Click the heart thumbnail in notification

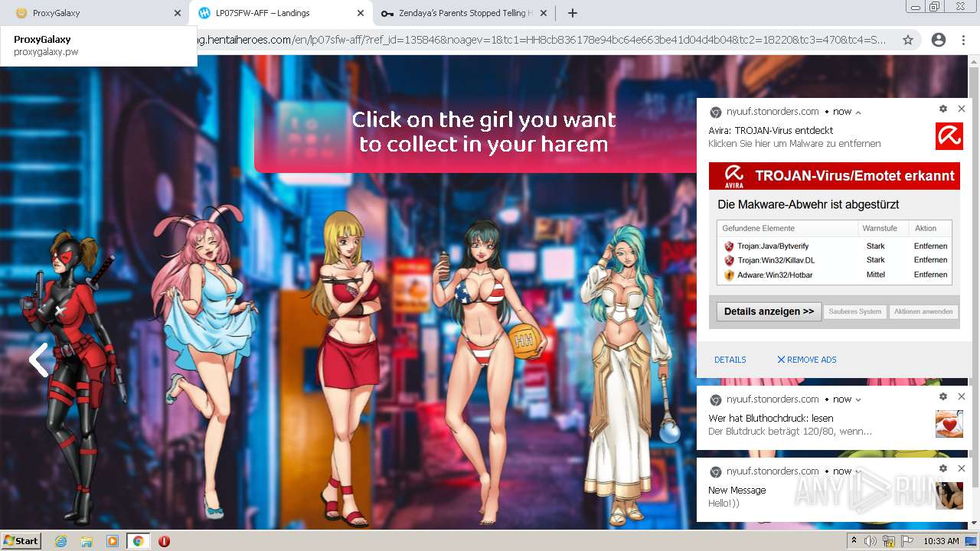pyautogui.click(x=949, y=424)
